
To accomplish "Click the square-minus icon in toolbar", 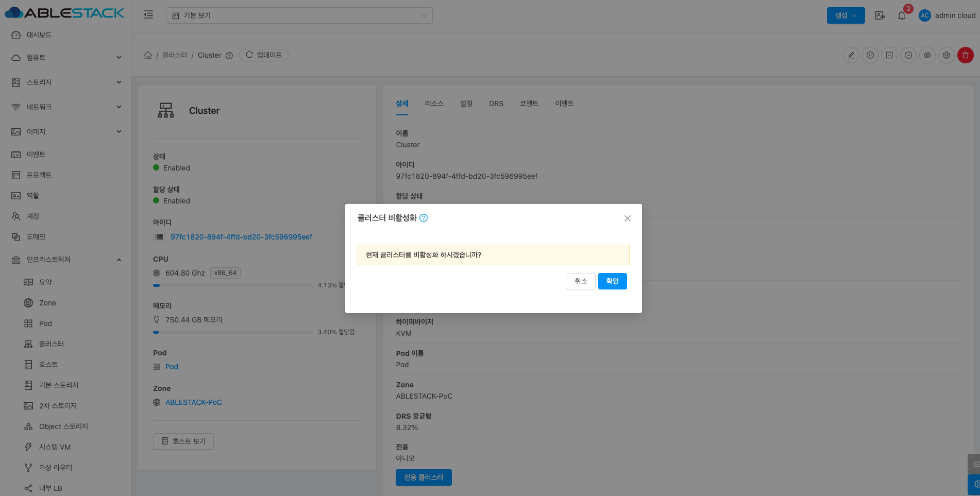I will pyautogui.click(x=889, y=55).
